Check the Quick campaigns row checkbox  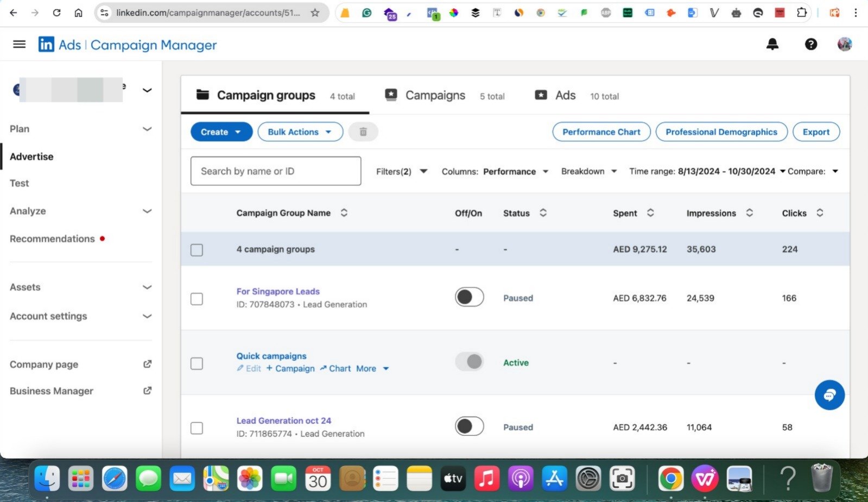click(197, 363)
